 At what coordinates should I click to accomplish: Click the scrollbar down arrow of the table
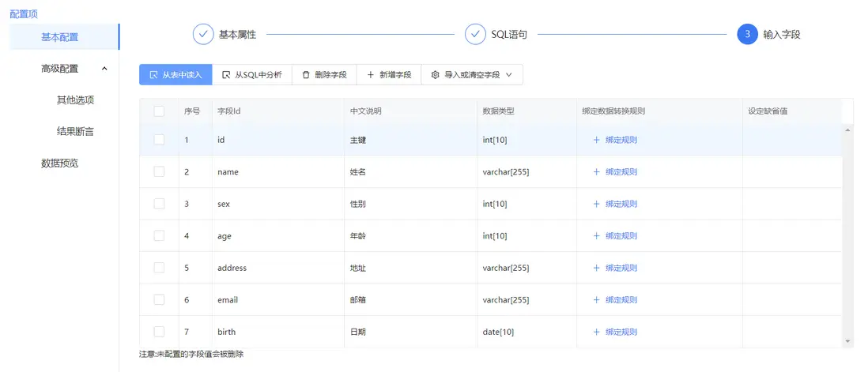[x=848, y=342]
